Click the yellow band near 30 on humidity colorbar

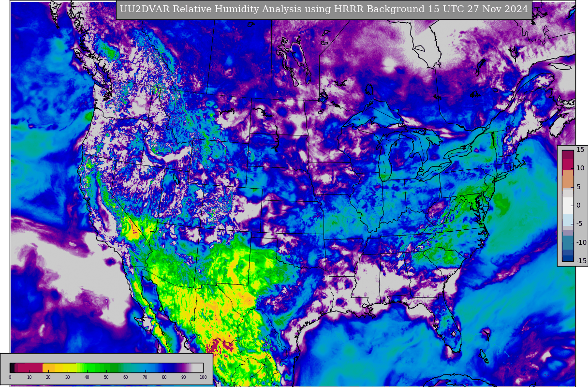tap(66, 368)
